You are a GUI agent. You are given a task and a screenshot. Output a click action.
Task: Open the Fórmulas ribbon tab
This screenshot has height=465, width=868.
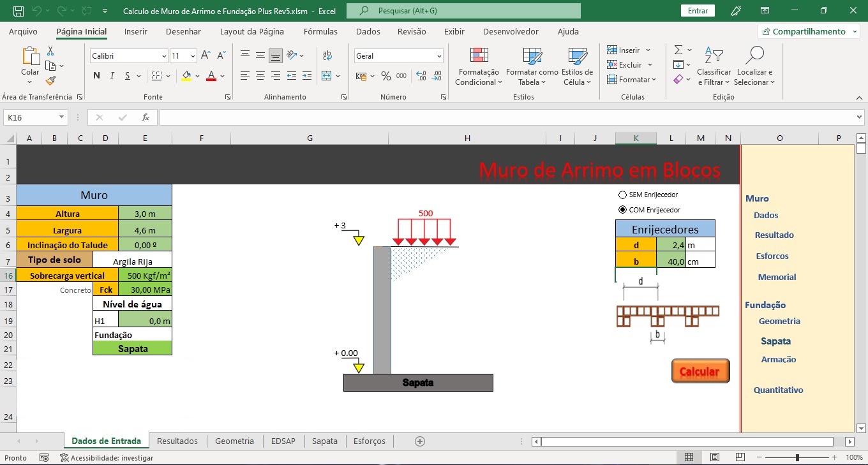click(320, 31)
